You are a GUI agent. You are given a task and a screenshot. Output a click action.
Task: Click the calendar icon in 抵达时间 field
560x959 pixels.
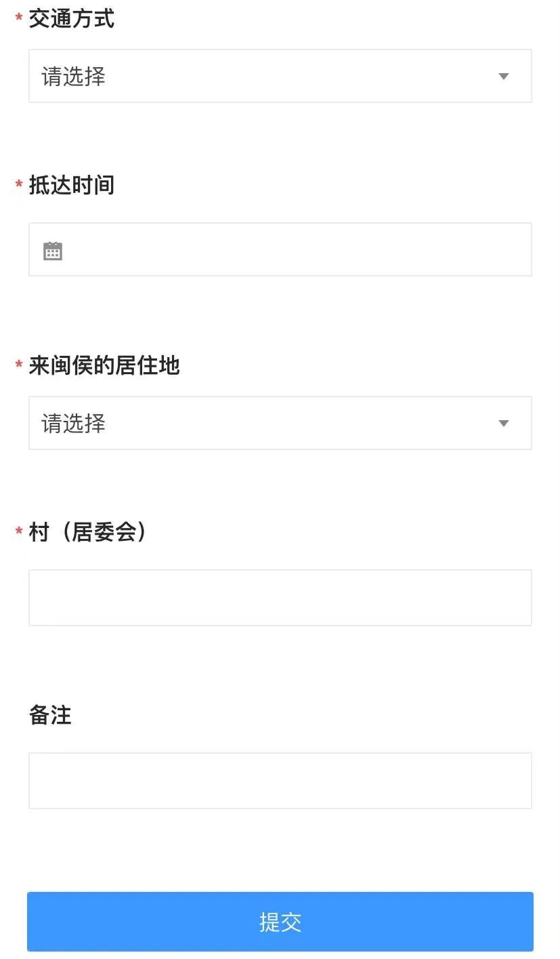pyautogui.click(x=53, y=251)
